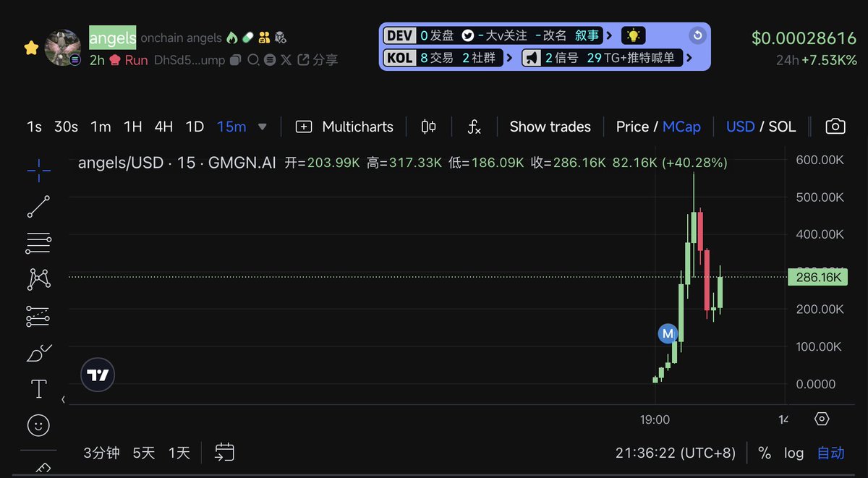Image resolution: width=868 pixels, height=478 pixels.
Task: Click the search magnifier icon next to address
Action: click(x=253, y=60)
